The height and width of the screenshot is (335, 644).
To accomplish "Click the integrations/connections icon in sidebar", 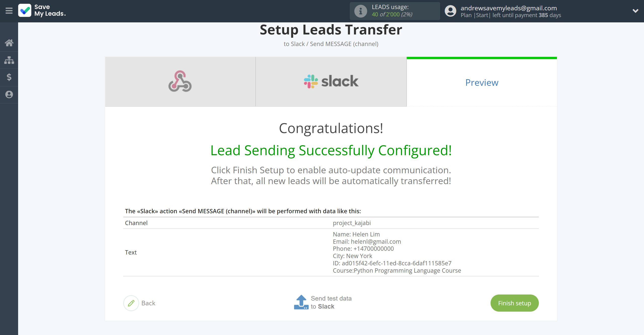I will pos(9,60).
